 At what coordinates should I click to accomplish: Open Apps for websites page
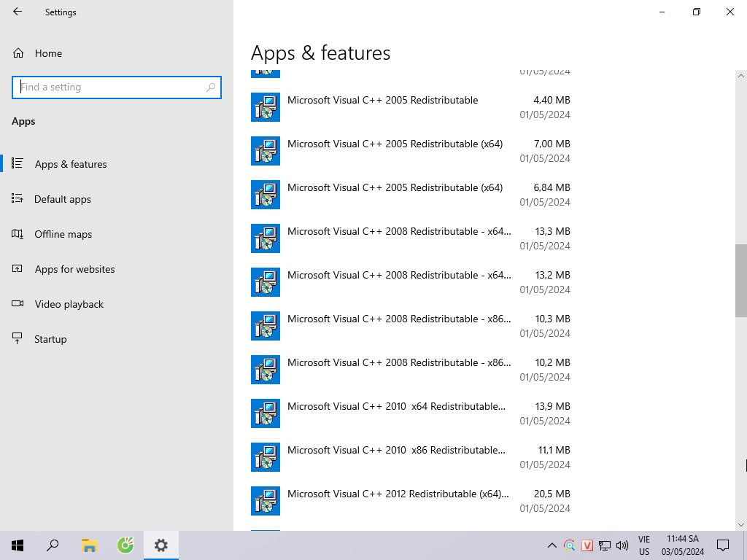click(x=74, y=269)
